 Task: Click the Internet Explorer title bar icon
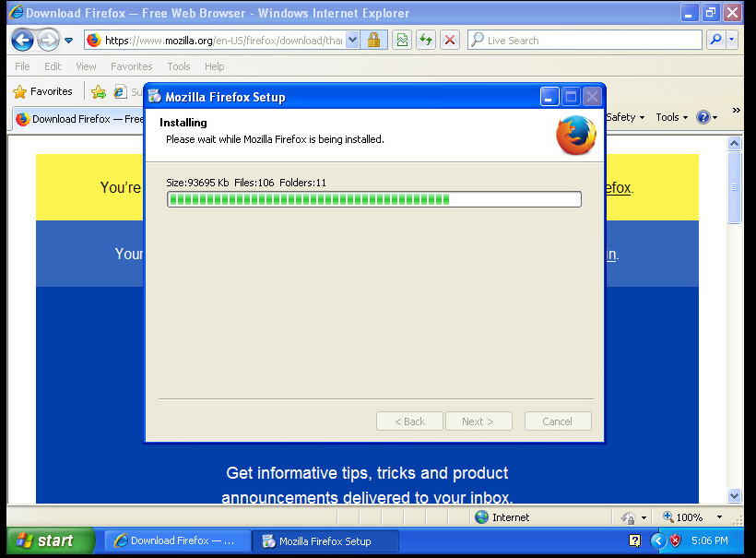(17, 13)
